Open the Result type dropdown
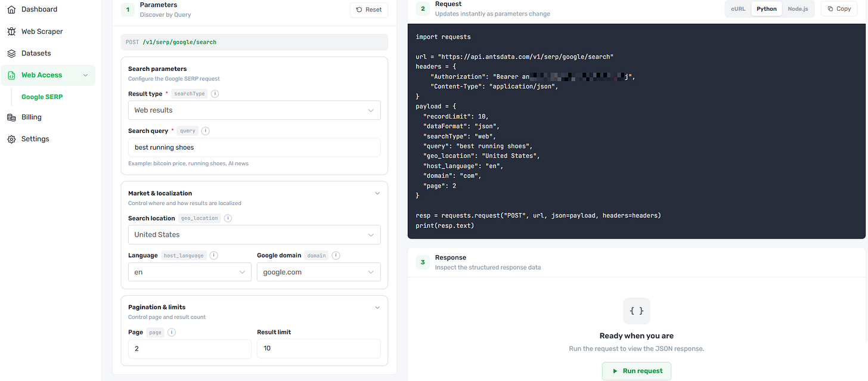The height and width of the screenshot is (381, 868). point(254,110)
